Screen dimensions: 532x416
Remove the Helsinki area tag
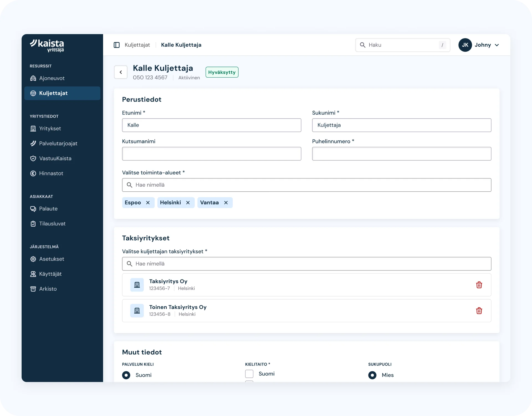pos(188,203)
